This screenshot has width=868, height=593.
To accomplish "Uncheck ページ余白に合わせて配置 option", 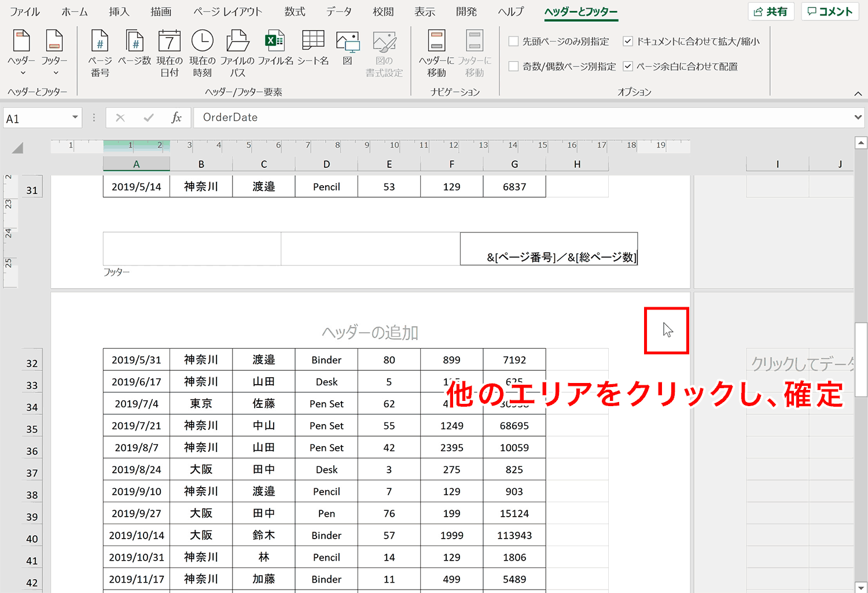I will pyautogui.click(x=628, y=66).
